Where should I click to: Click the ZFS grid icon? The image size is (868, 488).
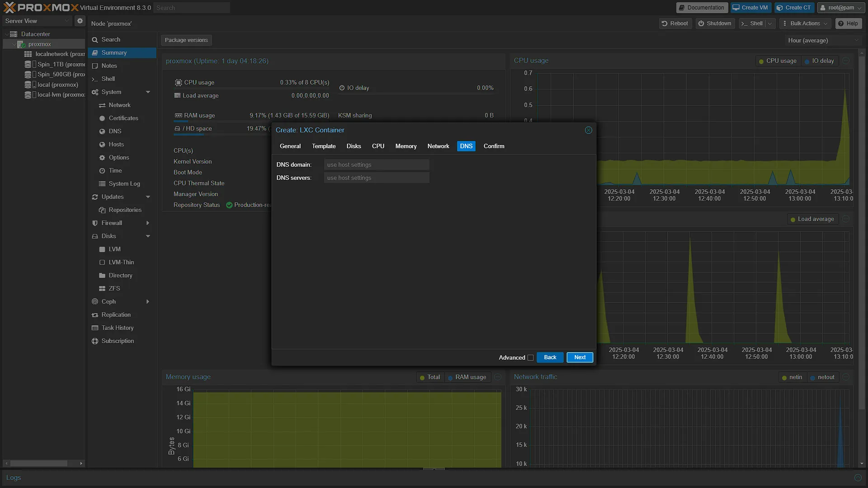(x=102, y=289)
